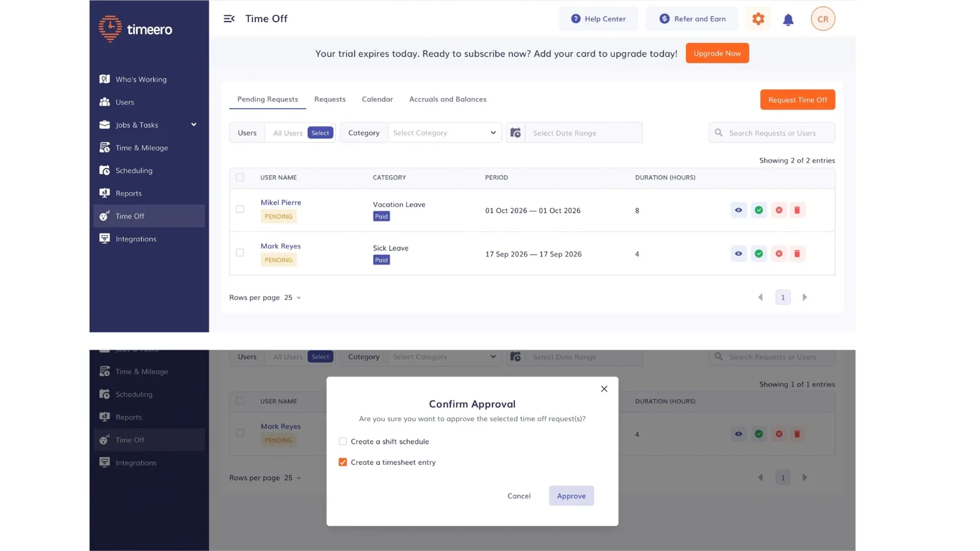Viewport: 980px width, 551px height.
Task: View Mikel Pierre's request with eye icon
Action: pyautogui.click(x=739, y=210)
